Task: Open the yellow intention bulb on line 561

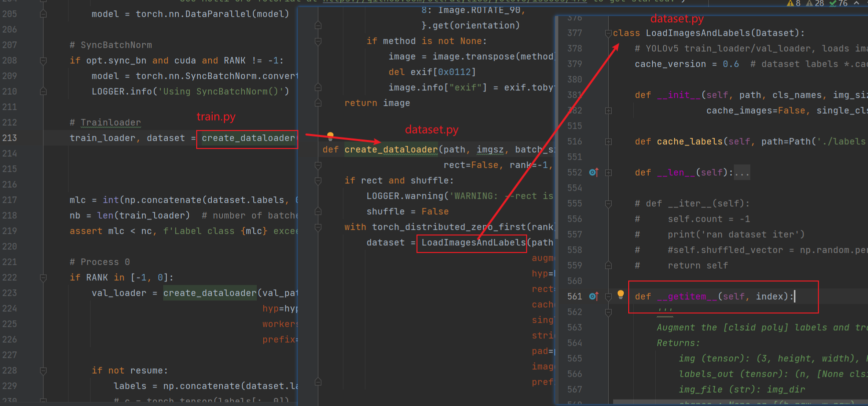Action: (x=621, y=294)
